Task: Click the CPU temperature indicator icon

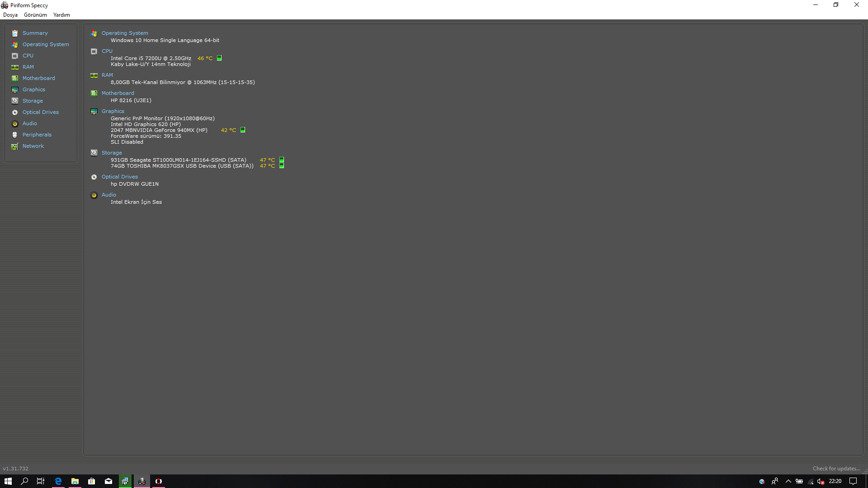Action: (x=219, y=58)
